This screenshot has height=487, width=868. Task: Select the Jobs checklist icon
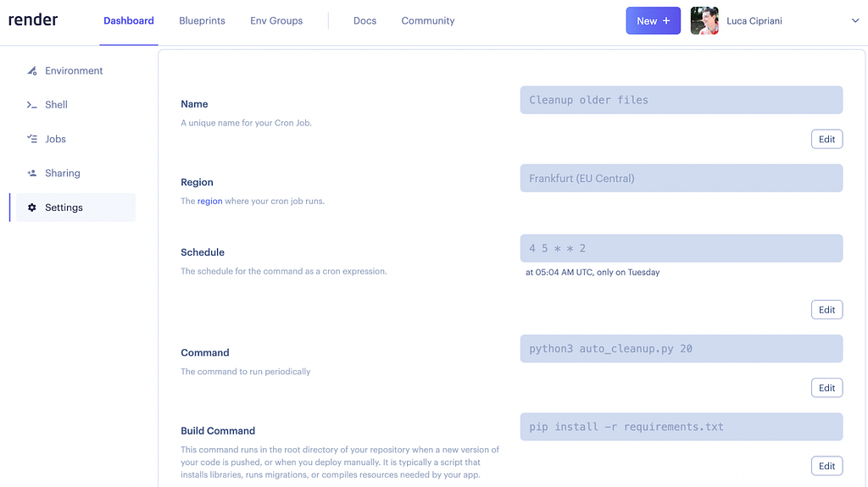click(x=32, y=139)
